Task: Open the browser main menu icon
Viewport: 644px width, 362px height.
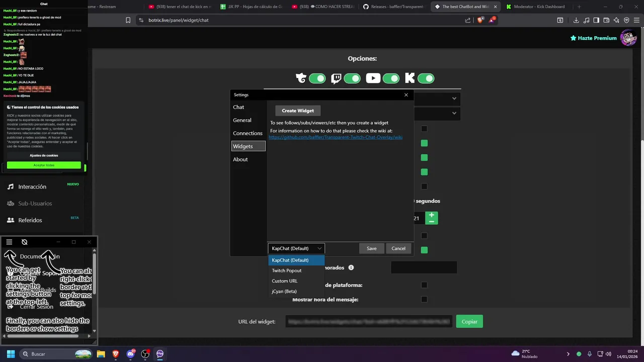Action: click(636, 20)
